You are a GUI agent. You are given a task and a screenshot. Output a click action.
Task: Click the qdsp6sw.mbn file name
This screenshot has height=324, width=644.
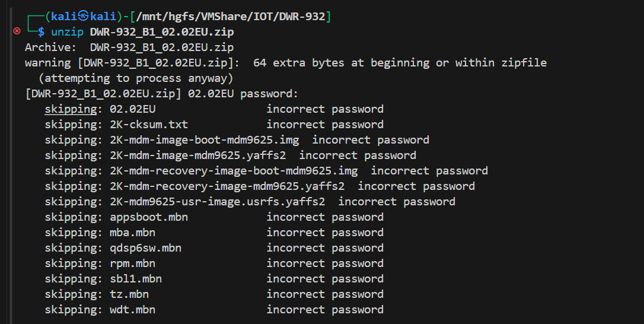(145, 248)
